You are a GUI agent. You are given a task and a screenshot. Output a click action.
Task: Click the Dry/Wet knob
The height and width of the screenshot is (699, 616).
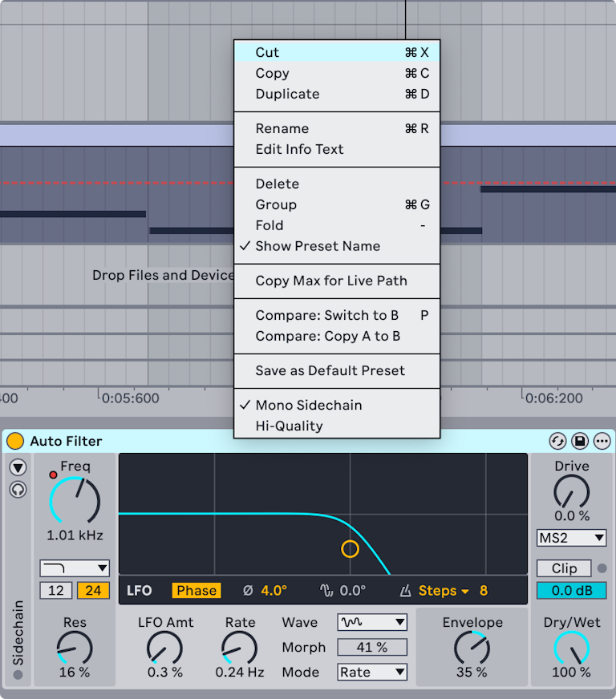pyautogui.click(x=571, y=647)
